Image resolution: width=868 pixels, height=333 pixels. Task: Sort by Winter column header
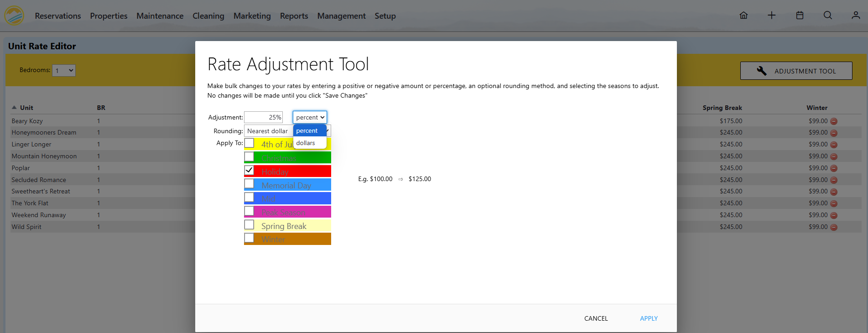[x=817, y=108]
